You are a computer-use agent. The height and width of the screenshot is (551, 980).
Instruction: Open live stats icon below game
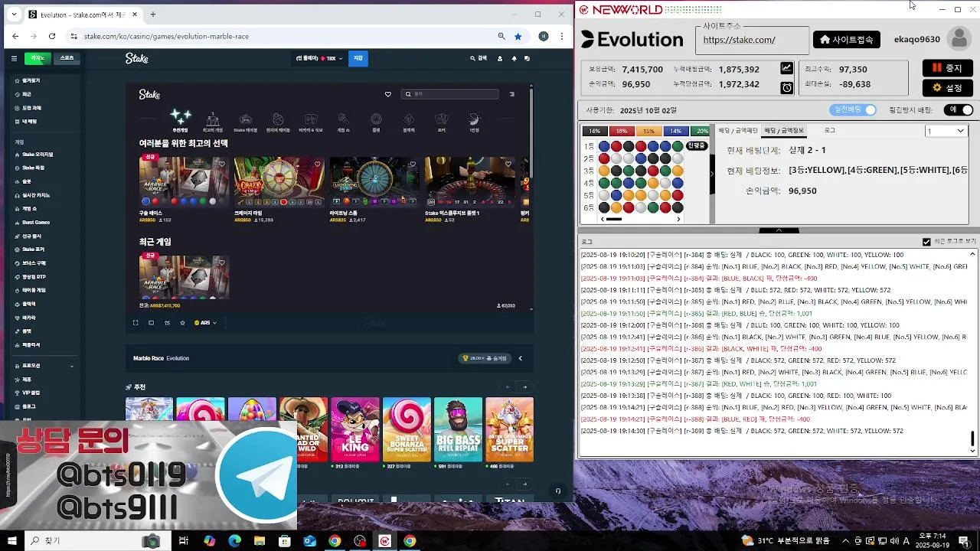[167, 323]
